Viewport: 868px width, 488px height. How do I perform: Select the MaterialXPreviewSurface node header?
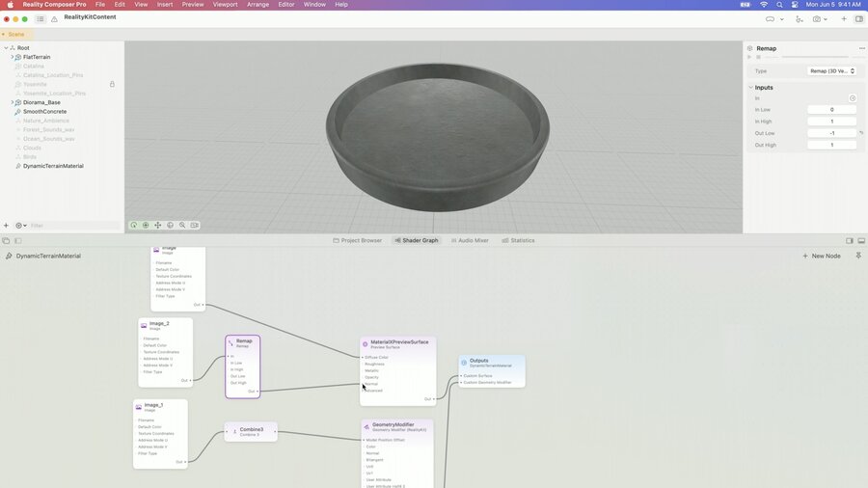[398, 344]
